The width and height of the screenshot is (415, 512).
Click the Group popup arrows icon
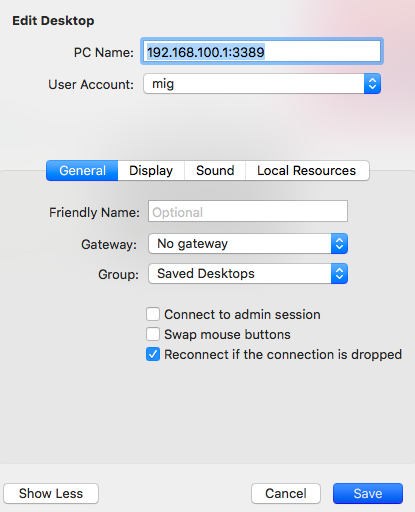(339, 274)
